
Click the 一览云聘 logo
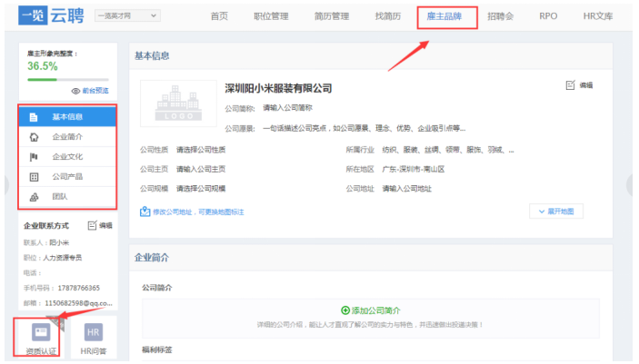[x=51, y=16]
